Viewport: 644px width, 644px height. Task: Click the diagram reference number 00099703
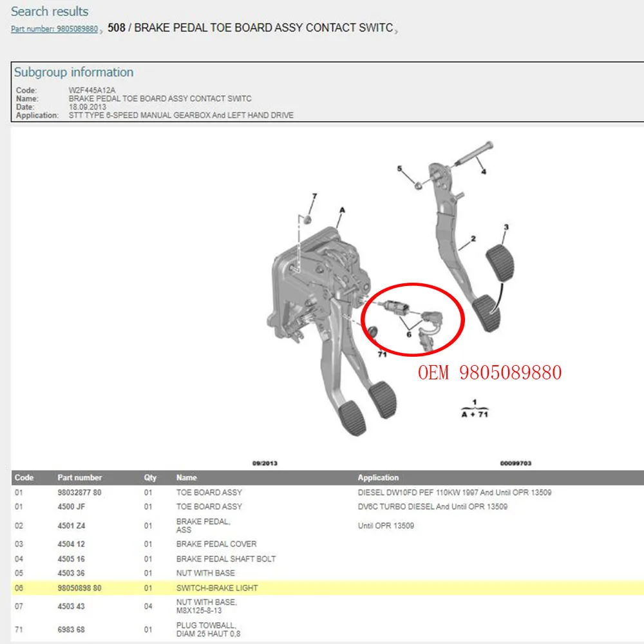coord(515,463)
